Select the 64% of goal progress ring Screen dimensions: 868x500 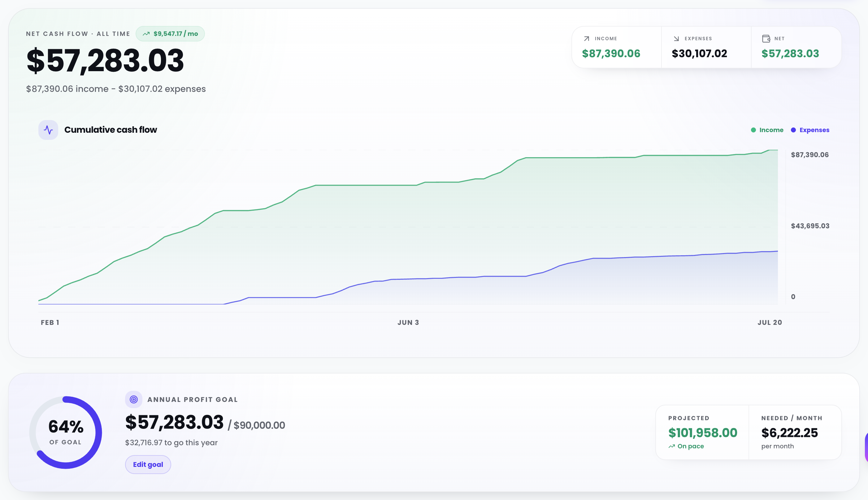point(66,432)
